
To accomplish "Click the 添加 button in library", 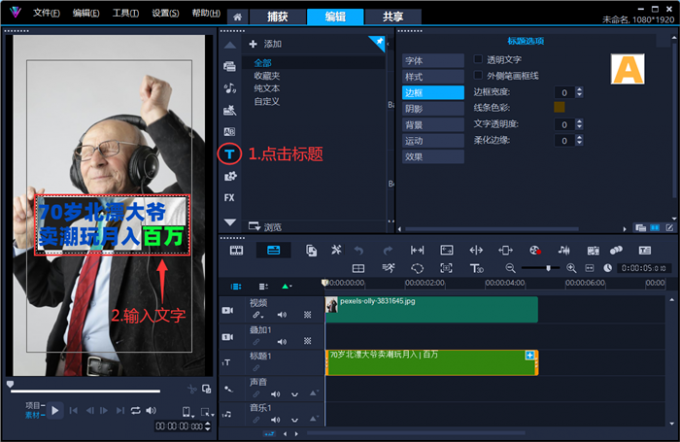I will point(265,44).
